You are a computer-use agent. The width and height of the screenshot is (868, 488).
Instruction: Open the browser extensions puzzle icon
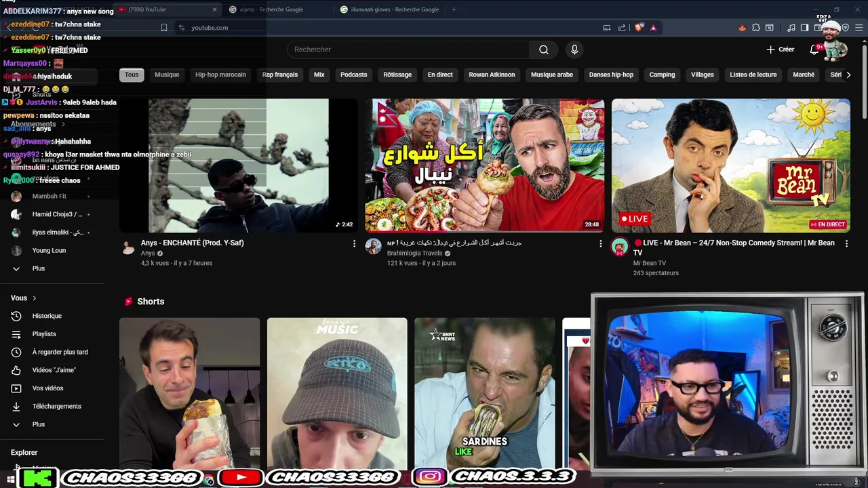click(x=756, y=28)
